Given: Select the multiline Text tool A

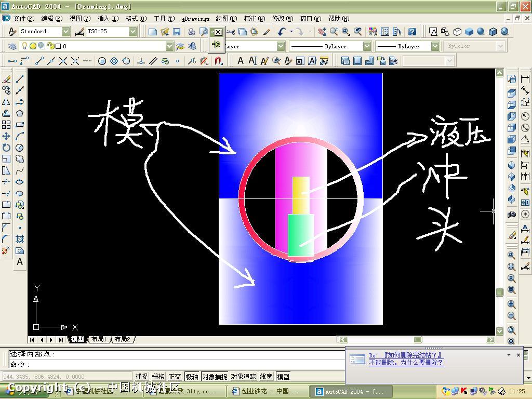Looking at the screenshot, I should point(20,262).
